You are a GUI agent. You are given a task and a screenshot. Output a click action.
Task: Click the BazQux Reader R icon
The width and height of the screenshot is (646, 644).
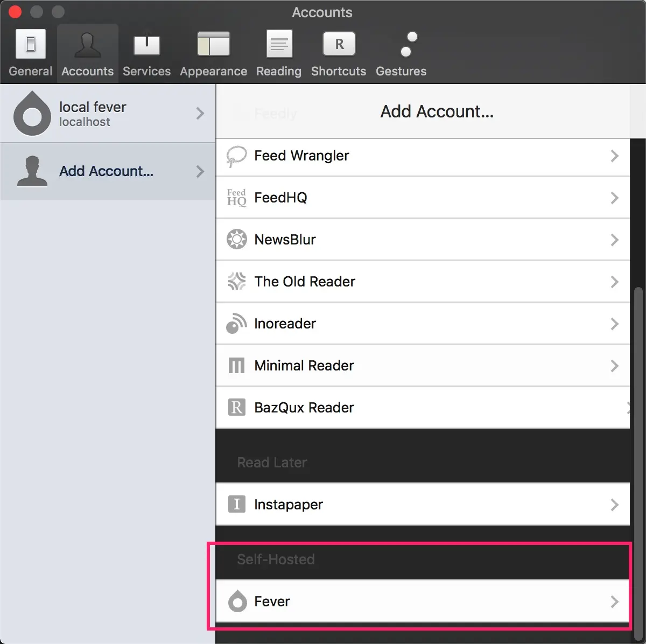coord(236,408)
